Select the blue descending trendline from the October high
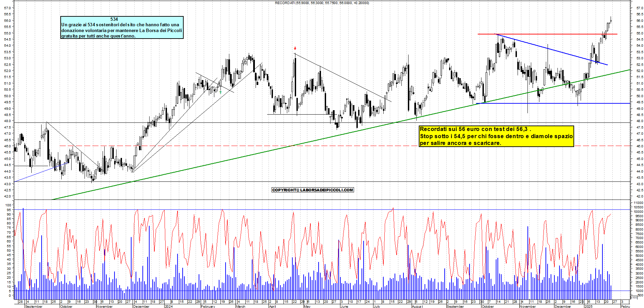 coord(552,49)
